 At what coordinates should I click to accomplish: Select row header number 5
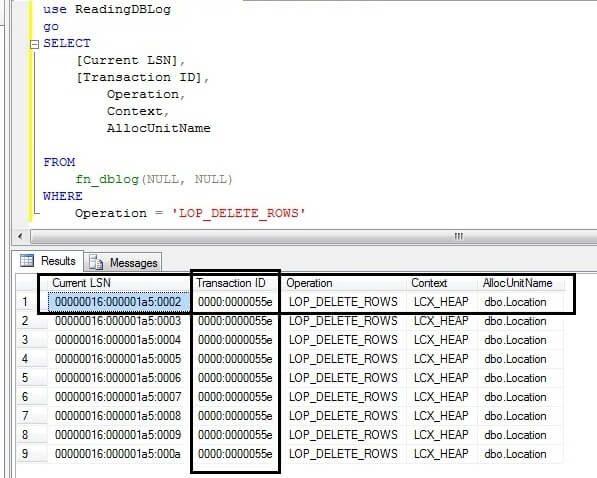(x=32, y=378)
